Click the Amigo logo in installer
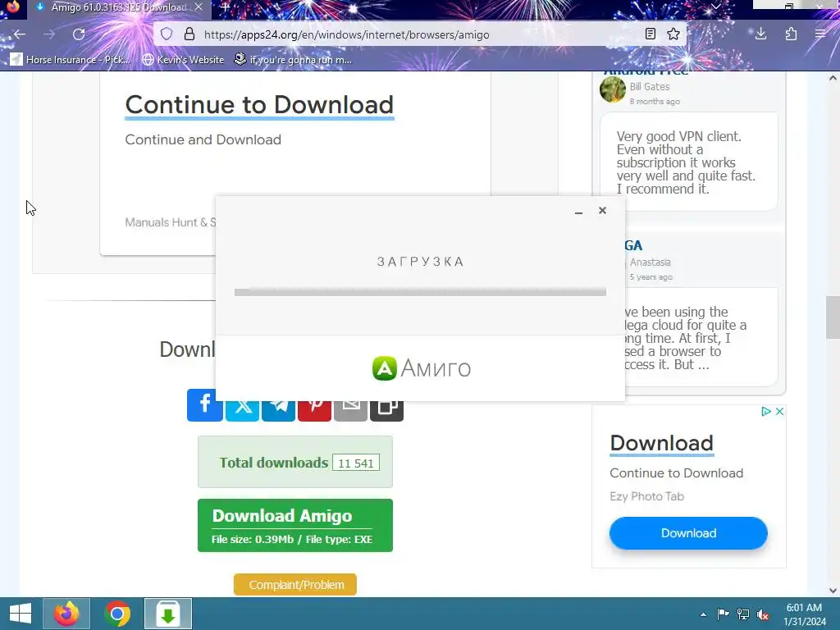 tap(422, 368)
